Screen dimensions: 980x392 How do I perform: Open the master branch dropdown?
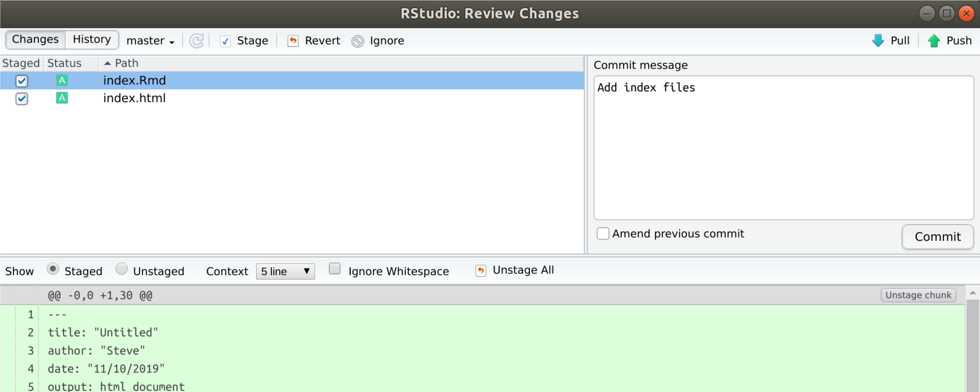click(x=151, y=41)
